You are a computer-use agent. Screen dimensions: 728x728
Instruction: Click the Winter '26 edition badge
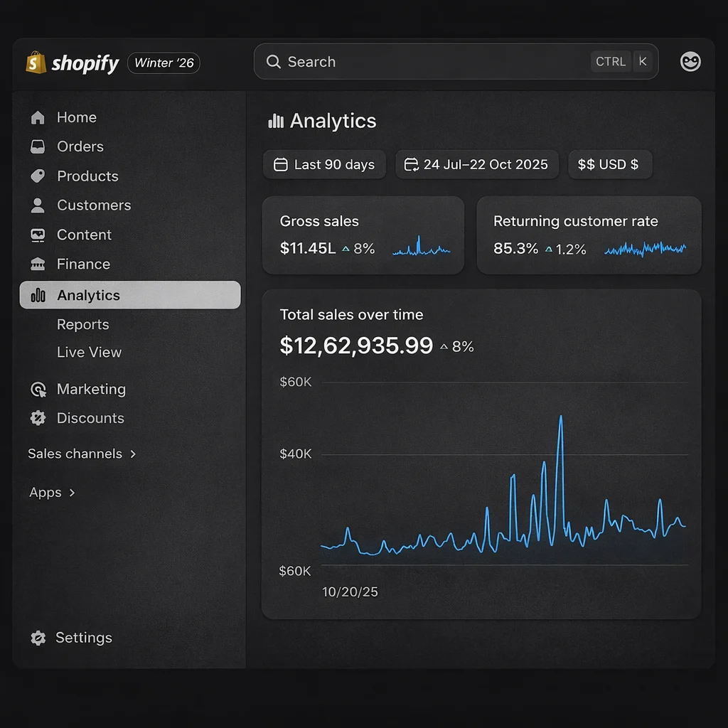coord(164,63)
